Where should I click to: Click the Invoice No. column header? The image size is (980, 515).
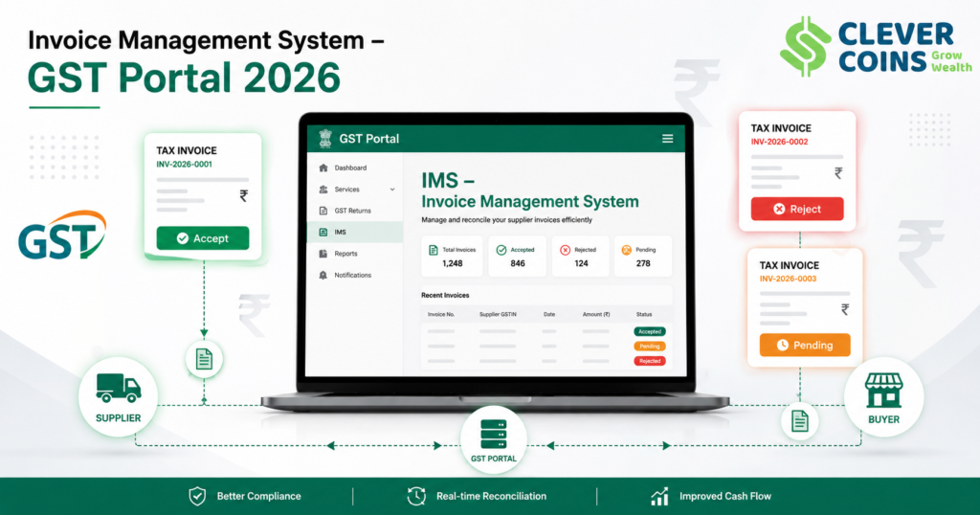point(441,314)
